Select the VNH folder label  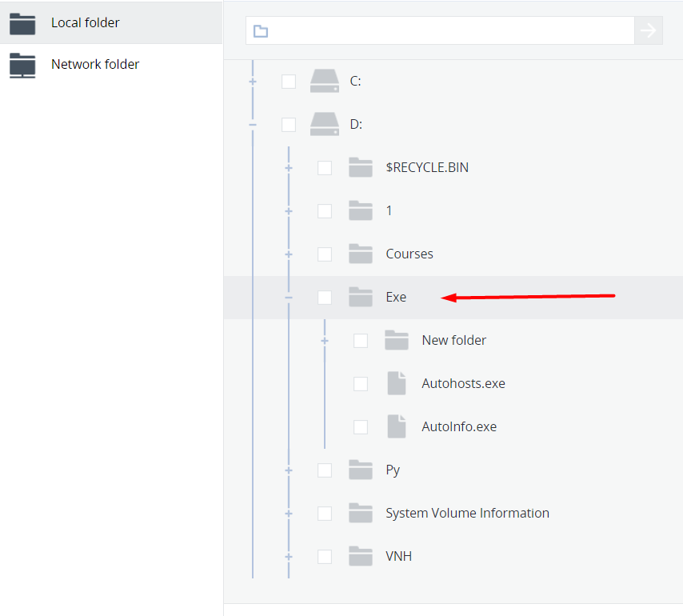[398, 556]
